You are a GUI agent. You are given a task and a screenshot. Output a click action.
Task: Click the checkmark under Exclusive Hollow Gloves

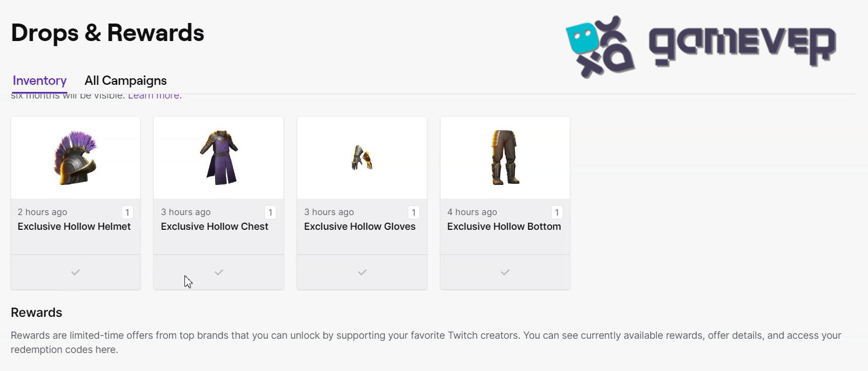pos(362,272)
